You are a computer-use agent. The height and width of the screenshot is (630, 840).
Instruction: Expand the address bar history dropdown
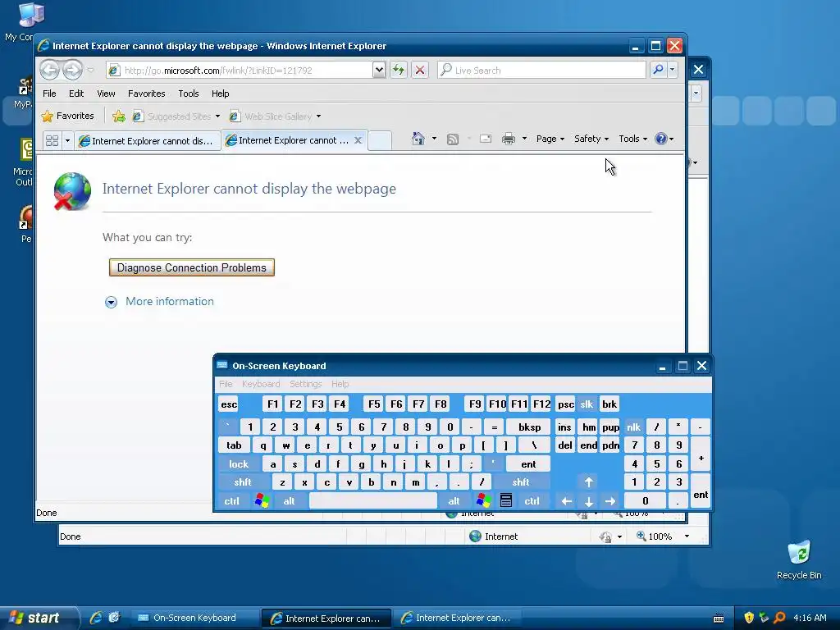379,70
